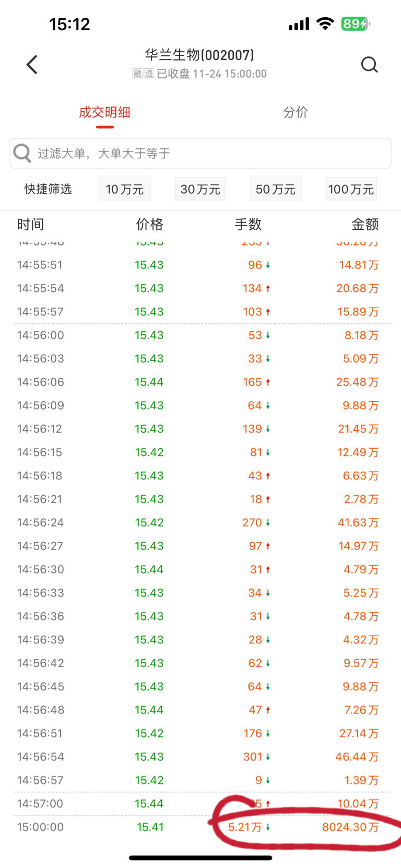Focus the large order filter input
Image resolution: width=401 pixels, height=868 pixels.
point(209,154)
